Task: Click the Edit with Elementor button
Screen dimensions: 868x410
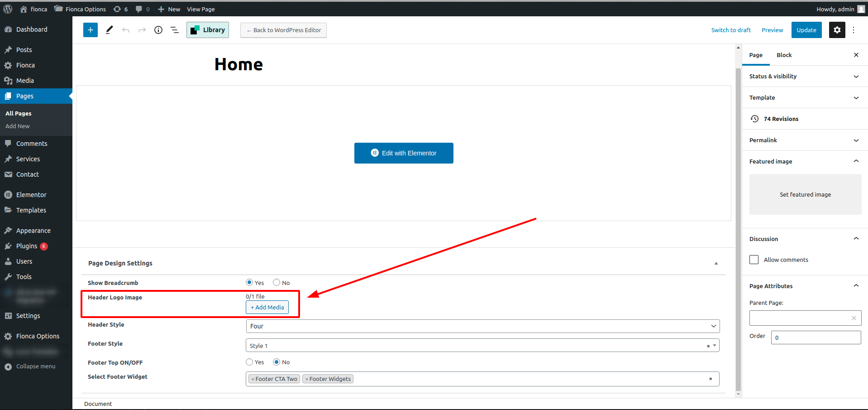Action: click(x=404, y=153)
